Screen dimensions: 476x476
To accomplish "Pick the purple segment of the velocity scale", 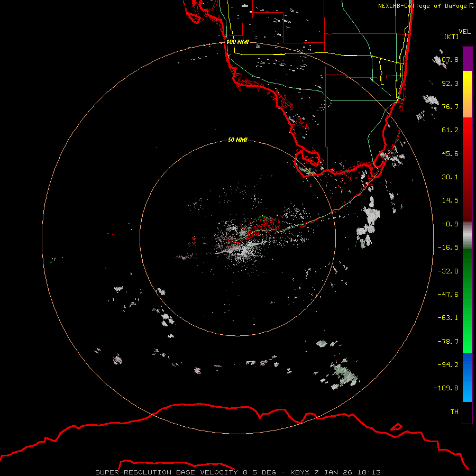I will [467, 59].
